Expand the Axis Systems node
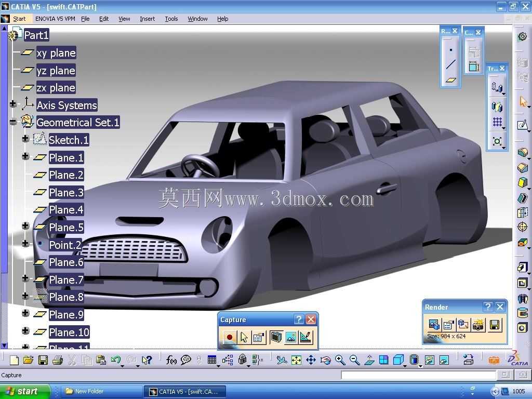Screen dimensions: 532x399 coord(13,104)
